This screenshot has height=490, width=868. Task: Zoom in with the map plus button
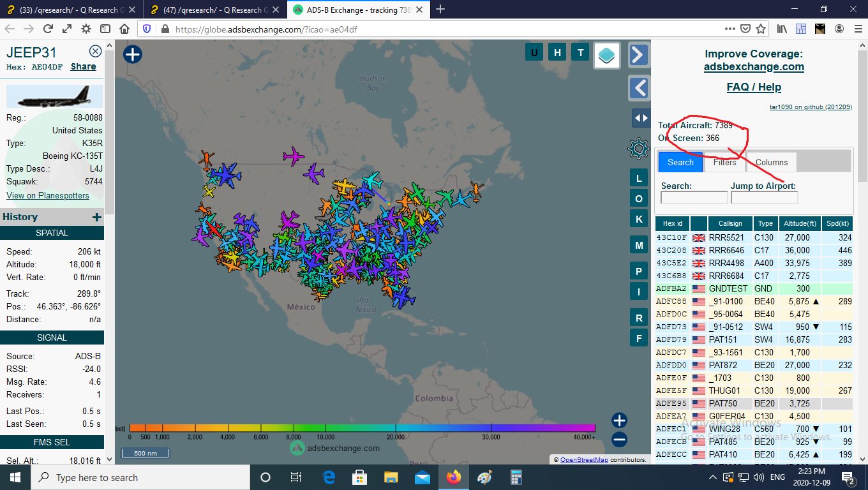(x=619, y=420)
